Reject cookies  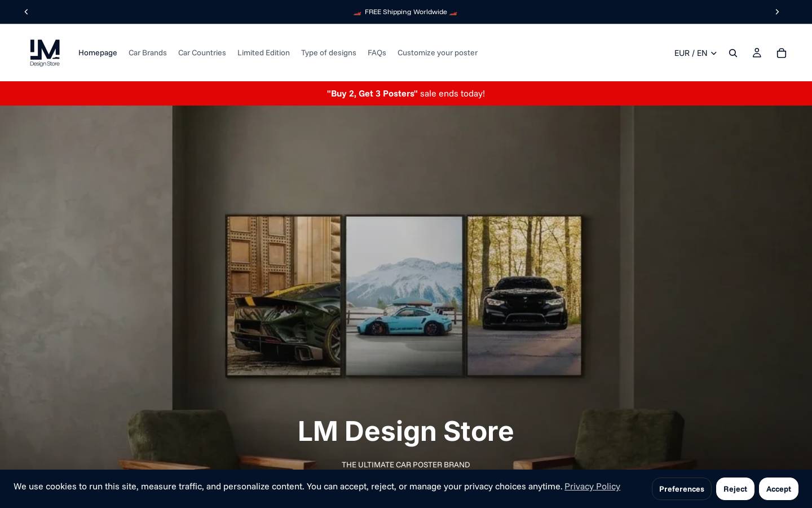pyautogui.click(x=735, y=489)
